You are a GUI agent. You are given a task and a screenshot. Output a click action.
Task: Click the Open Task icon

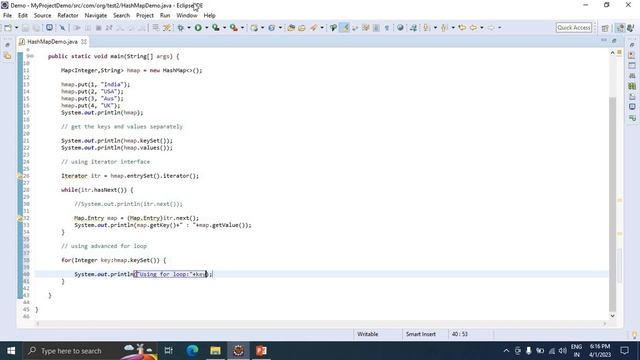[x=302, y=28]
